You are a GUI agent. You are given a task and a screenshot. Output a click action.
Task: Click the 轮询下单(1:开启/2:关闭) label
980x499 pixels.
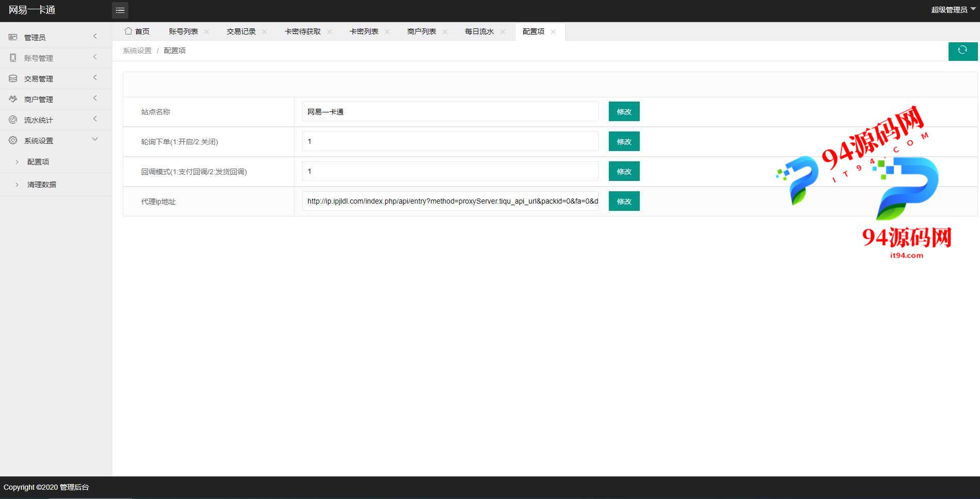(x=179, y=142)
